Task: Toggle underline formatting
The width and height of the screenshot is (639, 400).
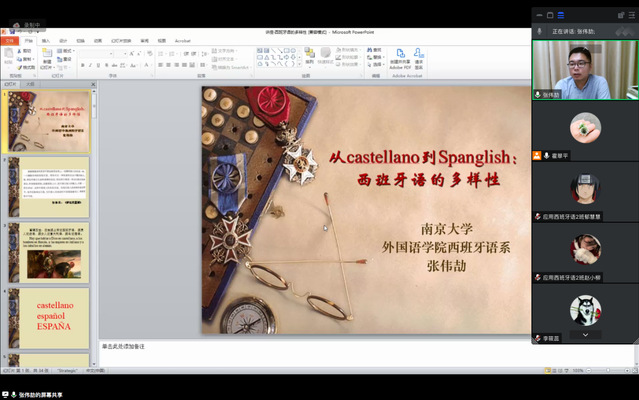Action: pyautogui.click(x=98, y=65)
